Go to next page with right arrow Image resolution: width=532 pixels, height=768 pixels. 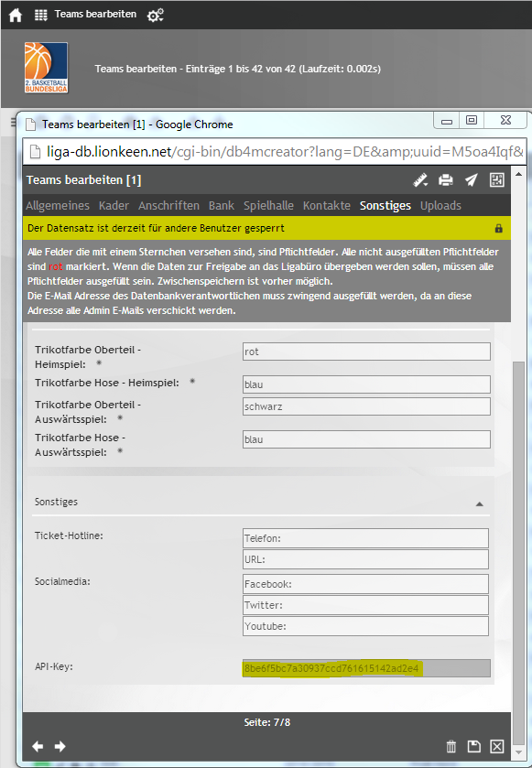pos(60,746)
